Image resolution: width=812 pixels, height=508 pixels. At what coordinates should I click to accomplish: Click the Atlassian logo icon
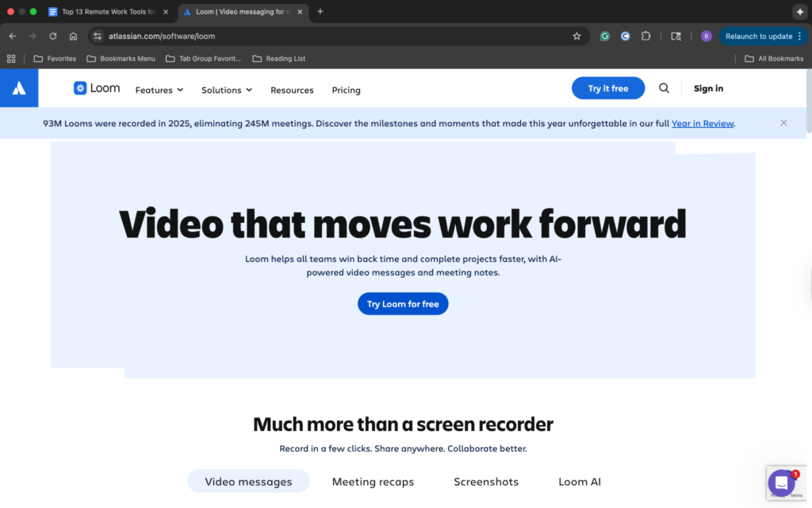pyautogui.click(x=19, y=88)
